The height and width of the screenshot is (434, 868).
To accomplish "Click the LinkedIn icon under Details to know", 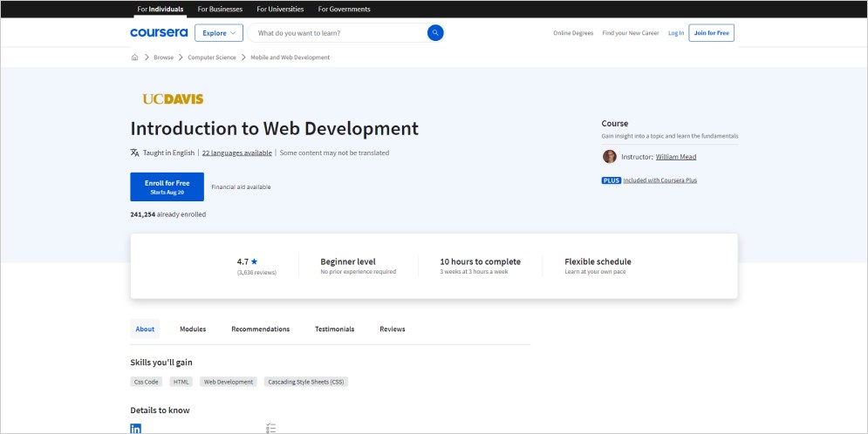I will click(x=135, y=429).
